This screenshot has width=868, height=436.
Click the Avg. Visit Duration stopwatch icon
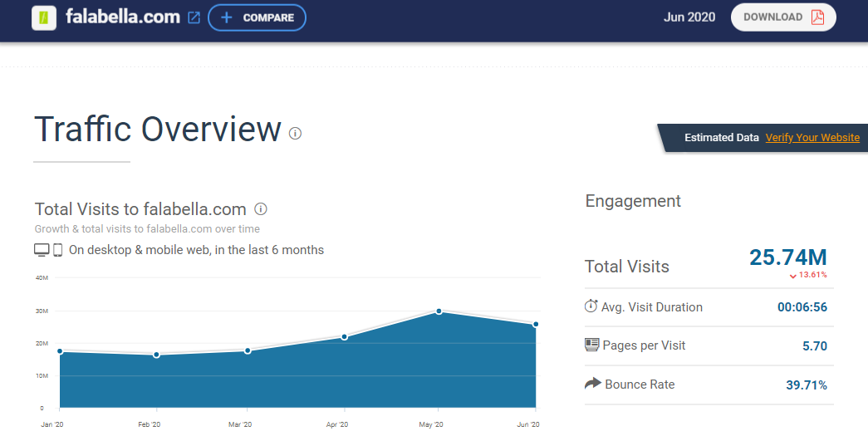(x=591, y=306)
